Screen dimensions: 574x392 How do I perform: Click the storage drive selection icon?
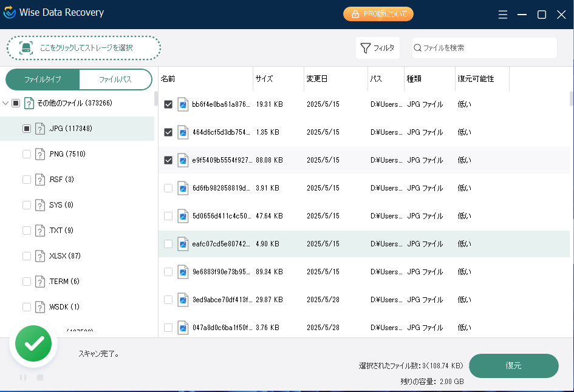(x=26, y=48)
